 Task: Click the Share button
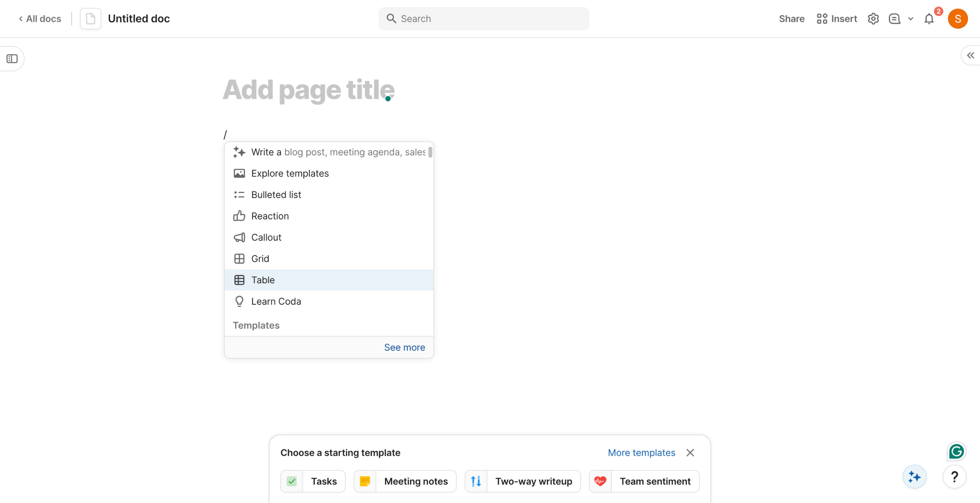click(791, 19)
